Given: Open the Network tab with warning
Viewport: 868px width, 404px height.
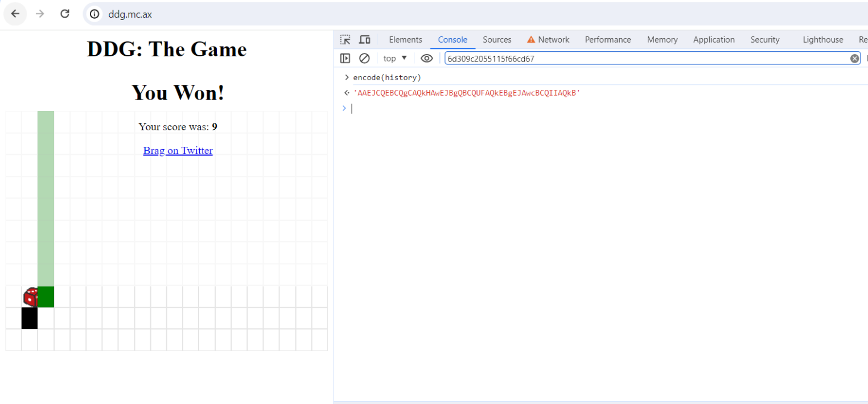Looking at the screenshot, I should pos(548,39).
